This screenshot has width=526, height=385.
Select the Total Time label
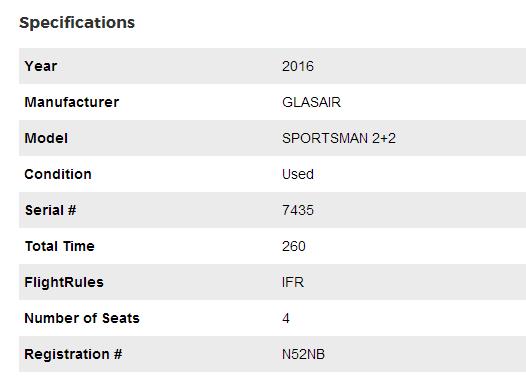(x=59, y=246)
